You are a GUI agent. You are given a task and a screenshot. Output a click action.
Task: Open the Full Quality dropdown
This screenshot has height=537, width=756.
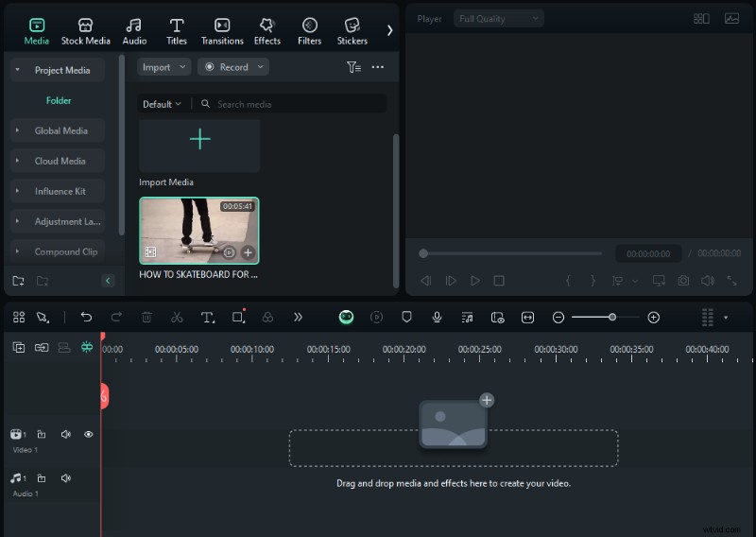point(499,19)
